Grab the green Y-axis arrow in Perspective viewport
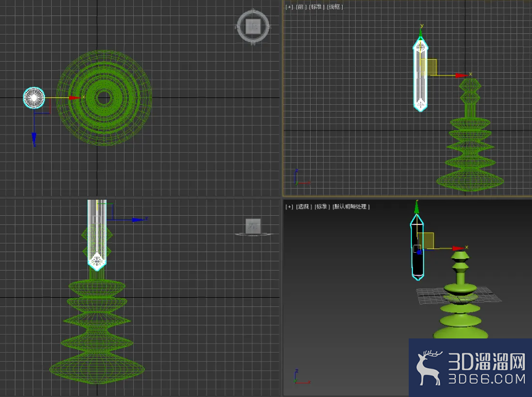The image size is (532, 397). 417,207
